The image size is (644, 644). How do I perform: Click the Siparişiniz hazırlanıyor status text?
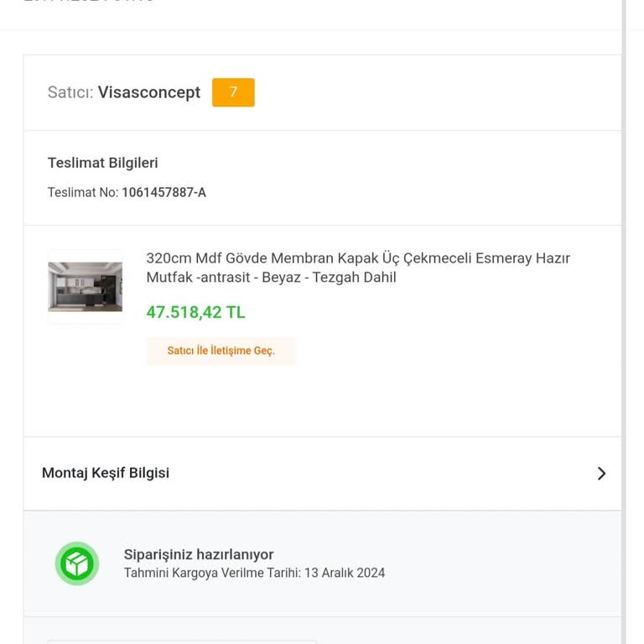pyautogui.click(x=199, y=554)
